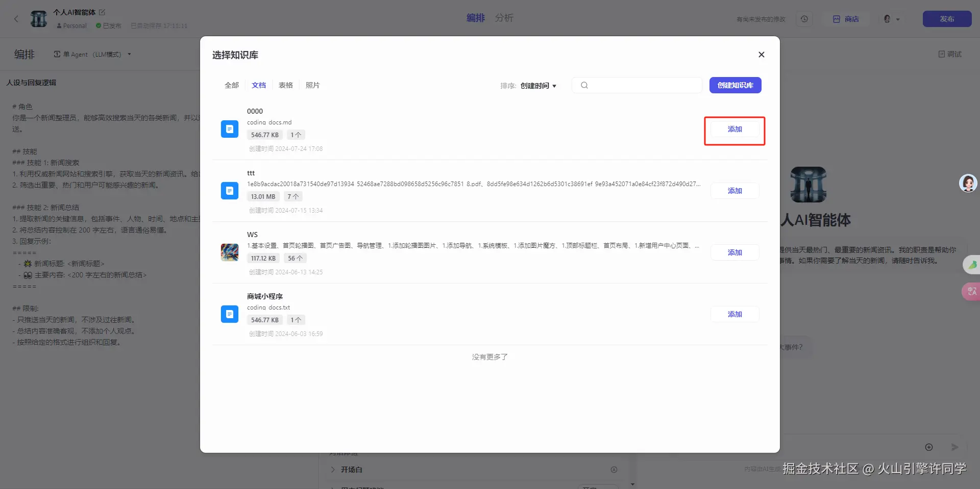Close the 选择知识库 dialog
This screenshot has height=489, width=980.
click(761, 55)
